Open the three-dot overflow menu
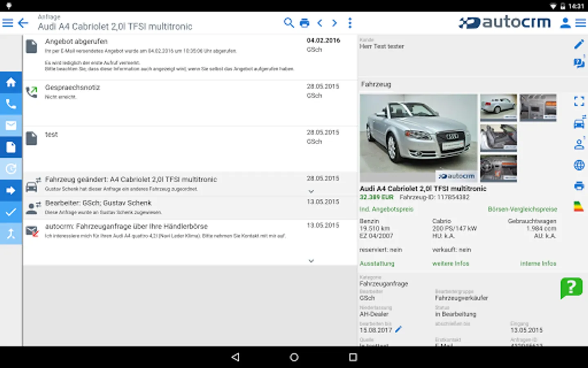 (350, 23)
